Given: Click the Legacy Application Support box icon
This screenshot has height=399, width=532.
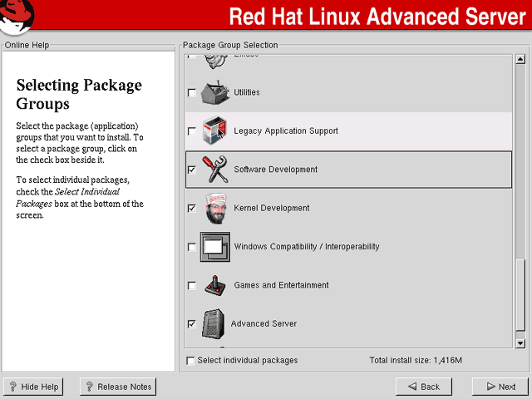Looking at the screenshot, I should point(214,131).
